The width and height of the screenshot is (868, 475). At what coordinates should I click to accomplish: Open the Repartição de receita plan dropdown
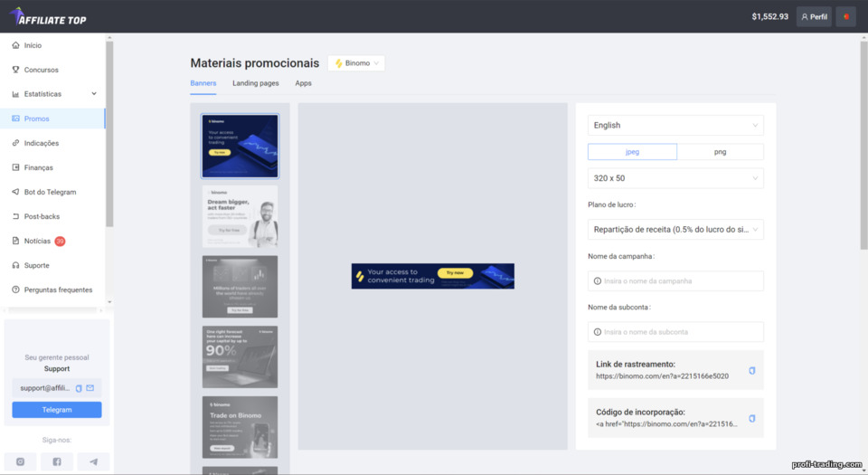[675, 229]
